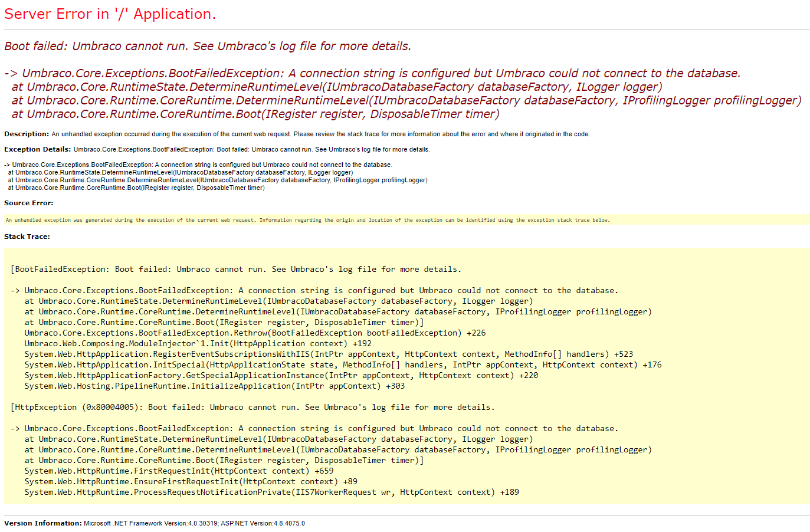810x532 pixels.
Task: Click the "GetSpecialApplicationInstance ... +220" stack line
Action: [x=281, y=375]
